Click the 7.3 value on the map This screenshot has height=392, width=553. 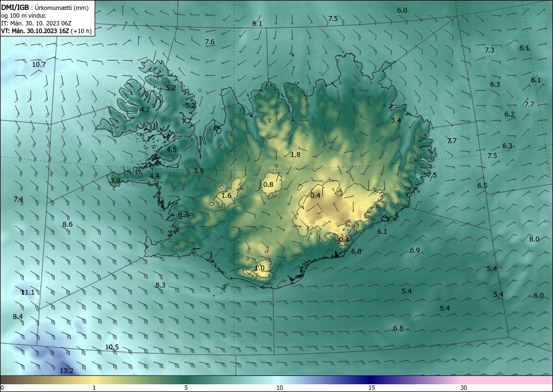489,50
